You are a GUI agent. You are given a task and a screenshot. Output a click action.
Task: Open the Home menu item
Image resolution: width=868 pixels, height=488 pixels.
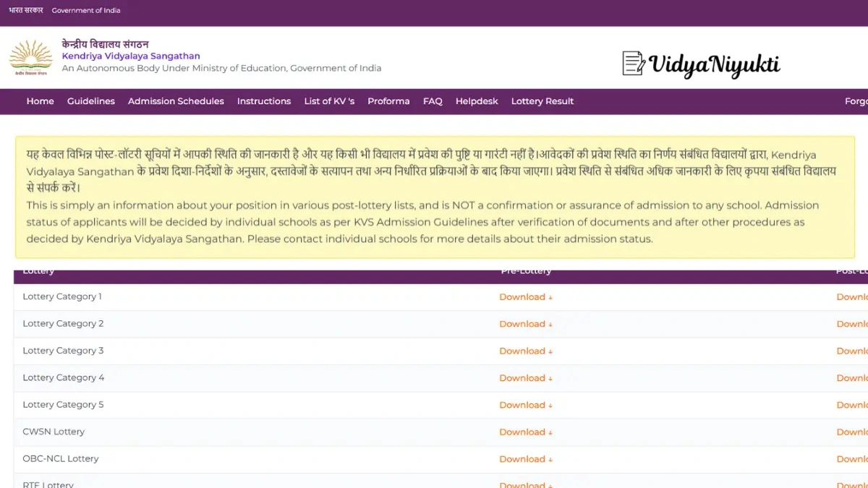pyautogui.click(x=40, y=101)
